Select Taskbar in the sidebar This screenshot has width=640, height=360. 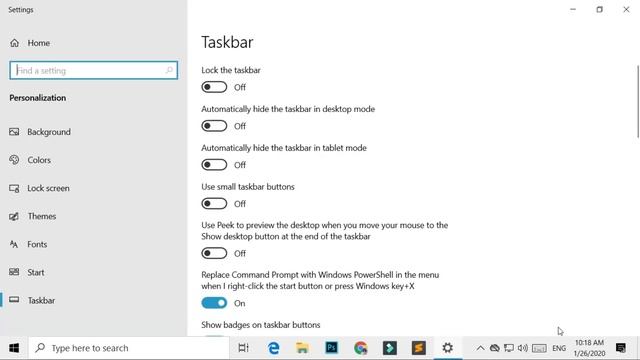(x=41, y=300)
